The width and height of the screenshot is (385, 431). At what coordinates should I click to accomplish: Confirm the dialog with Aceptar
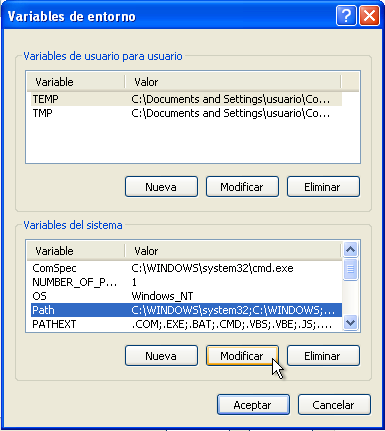tap(253, 405)
